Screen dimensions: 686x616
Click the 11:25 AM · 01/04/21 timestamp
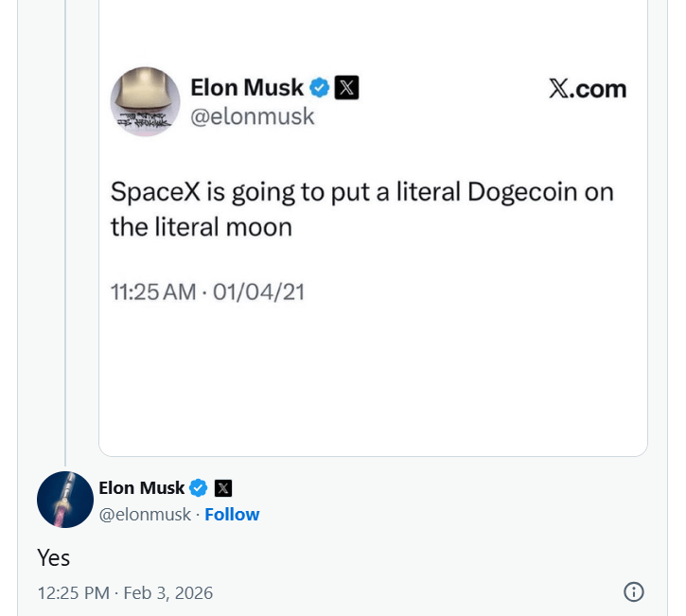(x=207, y=291)
